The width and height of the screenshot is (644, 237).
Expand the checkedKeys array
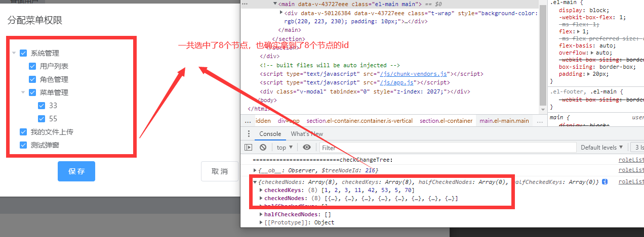(261, 190)
